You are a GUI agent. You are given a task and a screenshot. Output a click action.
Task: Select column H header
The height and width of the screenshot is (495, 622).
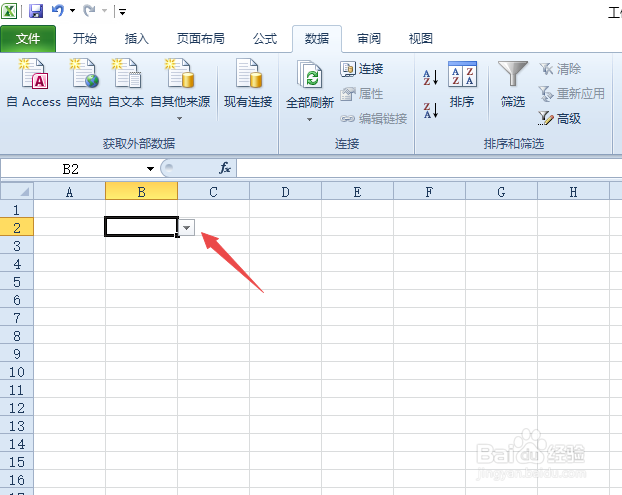click(x=573, y=192)
